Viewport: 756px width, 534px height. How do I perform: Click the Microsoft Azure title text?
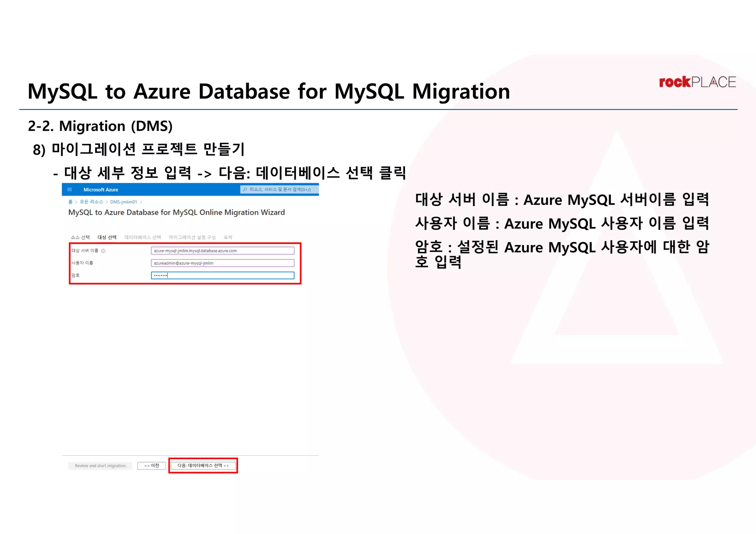pyautogui.click(x=101, y=190)
